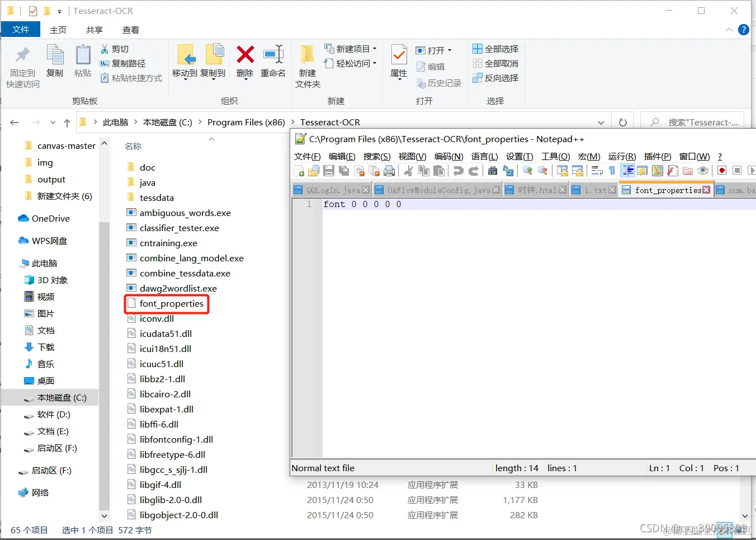
Task: Click Print icon in Notepad++ toolbar
Action: pyautogui.click(x=389, y=171)
